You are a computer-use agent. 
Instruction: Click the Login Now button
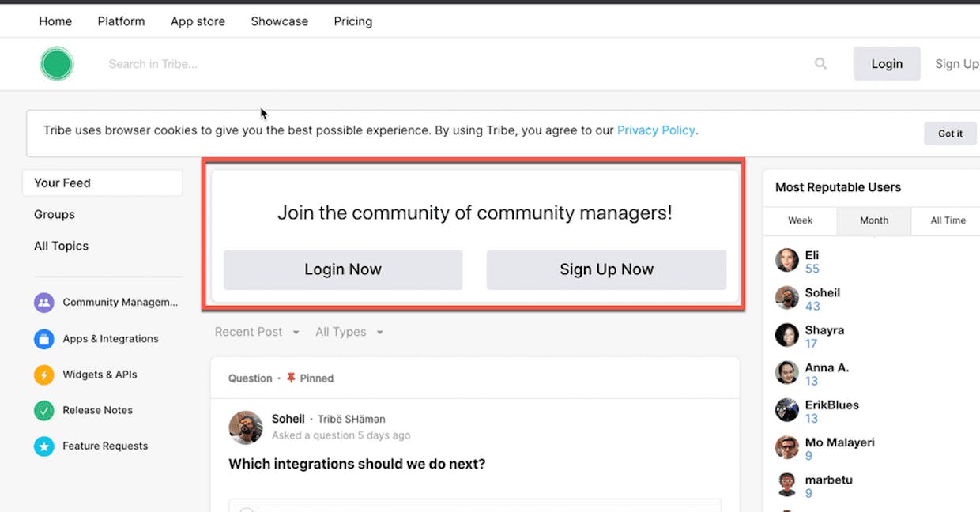343,269
